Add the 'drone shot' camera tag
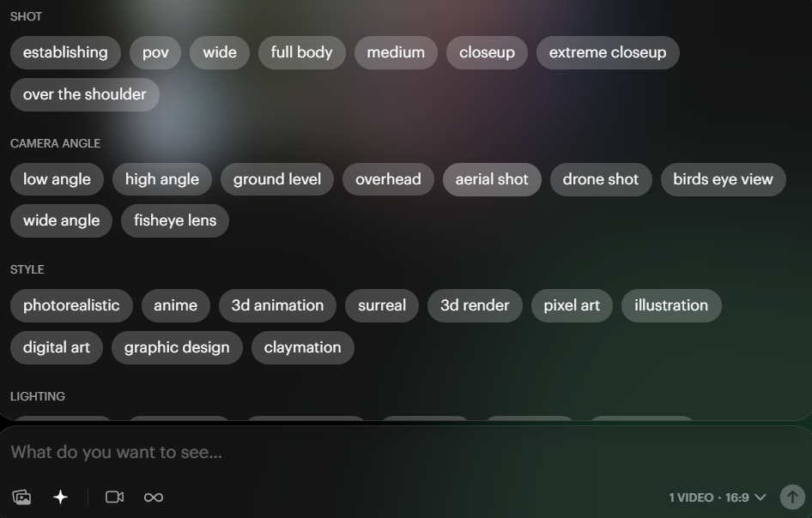This screenshot has height=518, width=812. (x=601, y=179)
